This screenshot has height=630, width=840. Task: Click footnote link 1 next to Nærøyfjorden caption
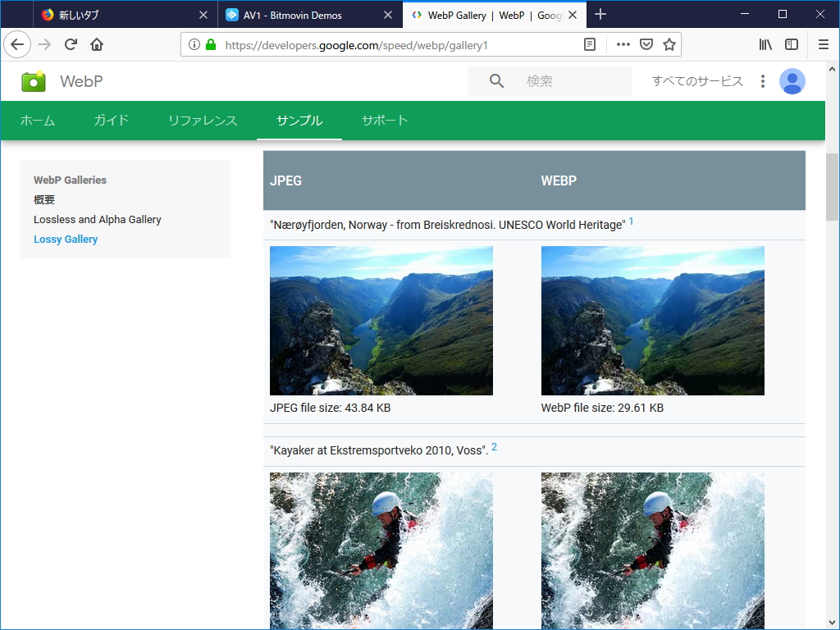631,221
